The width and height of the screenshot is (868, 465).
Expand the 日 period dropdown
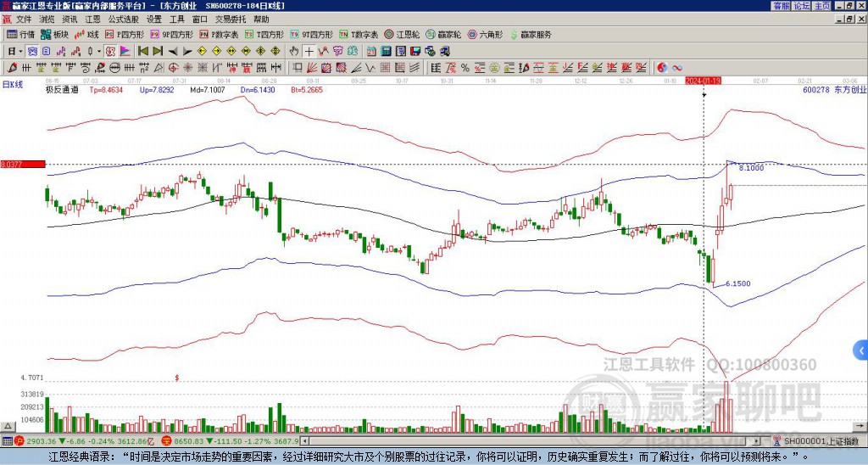click(x=20, y=52)
